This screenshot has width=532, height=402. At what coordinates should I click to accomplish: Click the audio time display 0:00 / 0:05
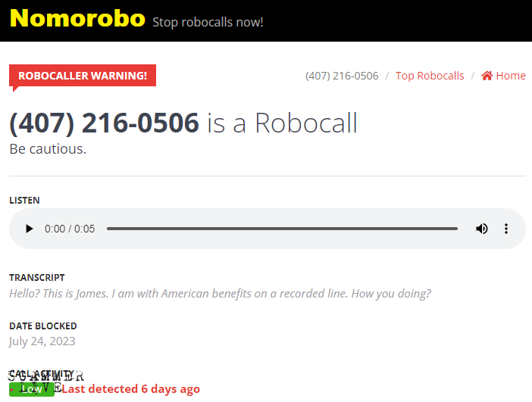[70, 229]
